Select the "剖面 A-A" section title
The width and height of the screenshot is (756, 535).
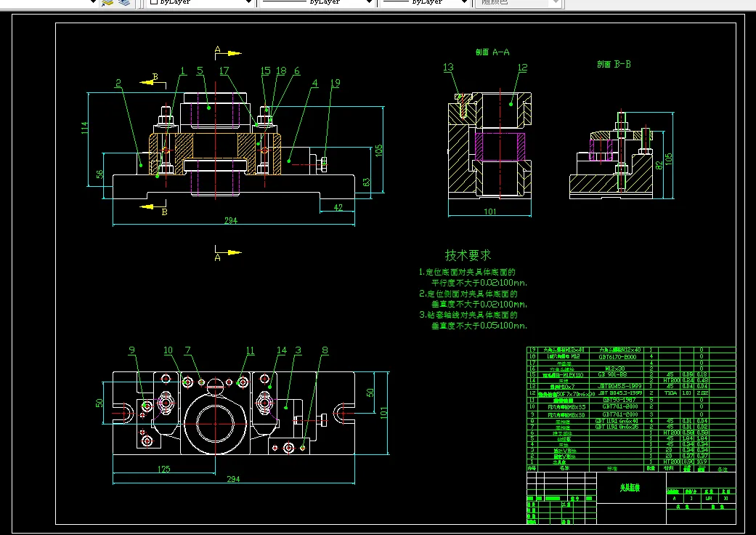click(492, 52)
